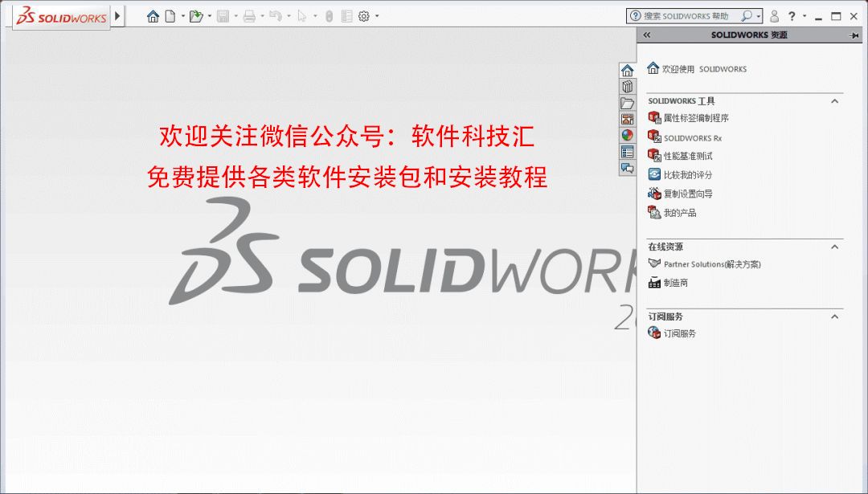Open the File Explorer task pane tab

tap(627, 103)
